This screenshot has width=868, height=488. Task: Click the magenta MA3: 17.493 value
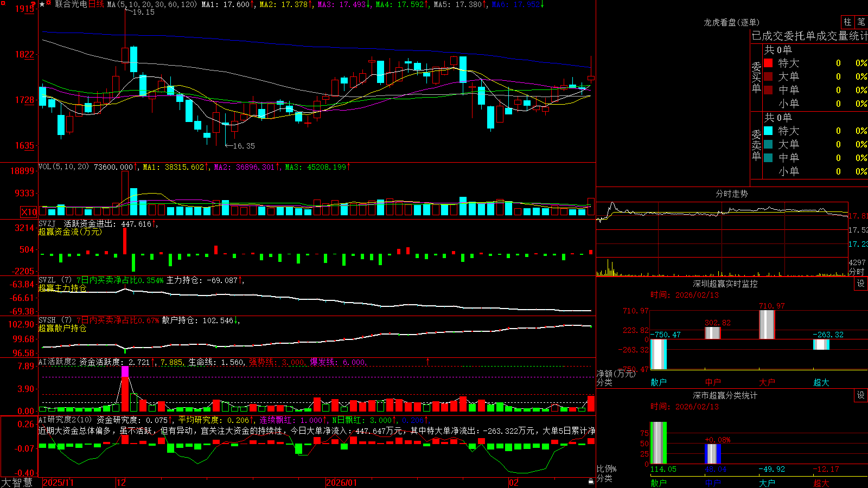click(x=341, y=4)
